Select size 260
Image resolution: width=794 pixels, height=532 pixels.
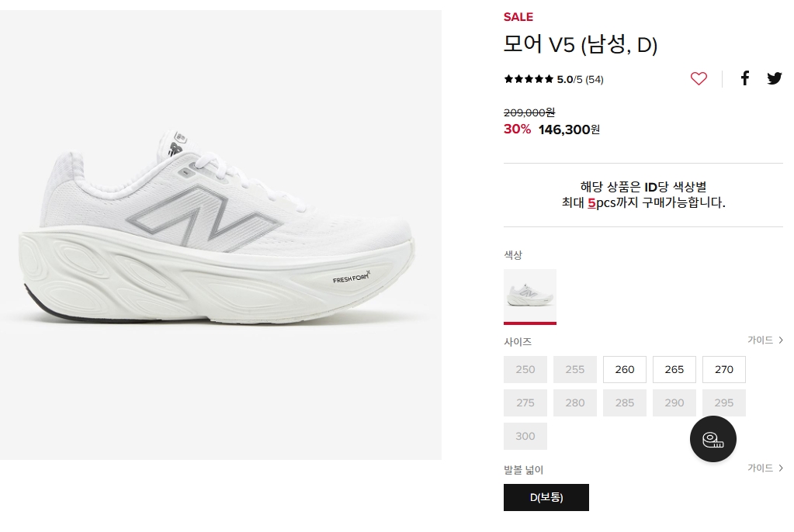click(x=625, y=370)
